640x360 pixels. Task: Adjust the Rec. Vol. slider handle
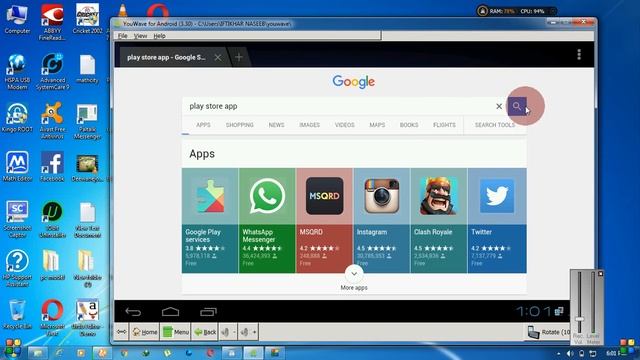point(579,319)
